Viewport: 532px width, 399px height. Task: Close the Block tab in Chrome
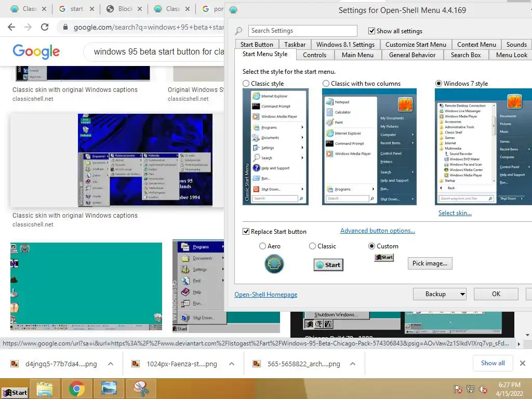pos(140,9)
